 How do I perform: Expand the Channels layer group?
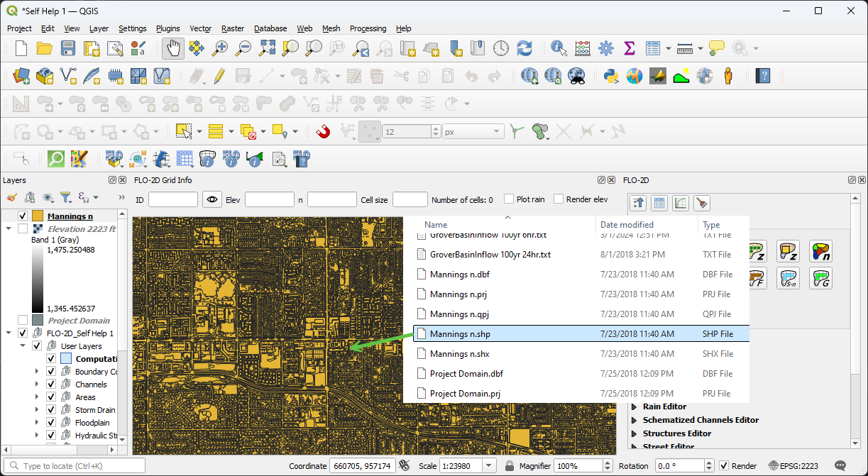click(37, 384)
